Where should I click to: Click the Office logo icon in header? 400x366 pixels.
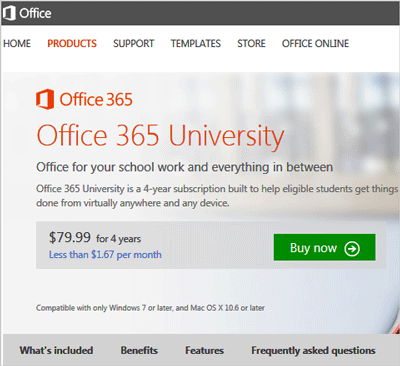(9, 13)
